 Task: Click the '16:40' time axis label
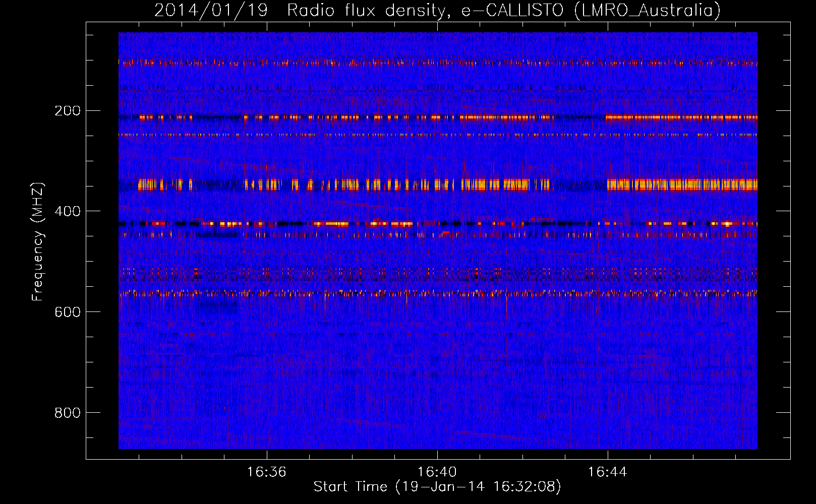pos(437,472)
